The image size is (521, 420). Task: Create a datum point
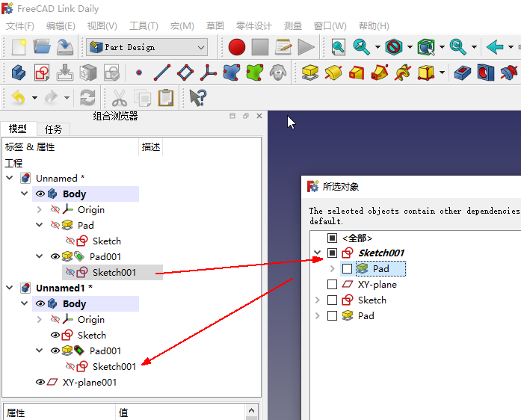(x=139, y=72)
